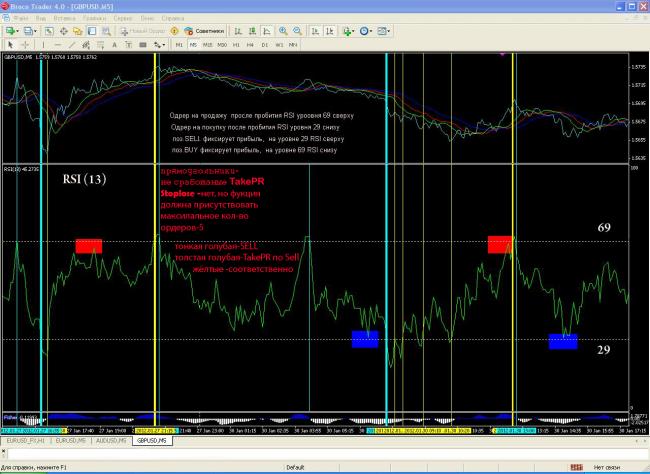This screenshot has width=650, height=474.
Task: Open the new chart dropdown arrow
Action: click(x=21, y=31)
